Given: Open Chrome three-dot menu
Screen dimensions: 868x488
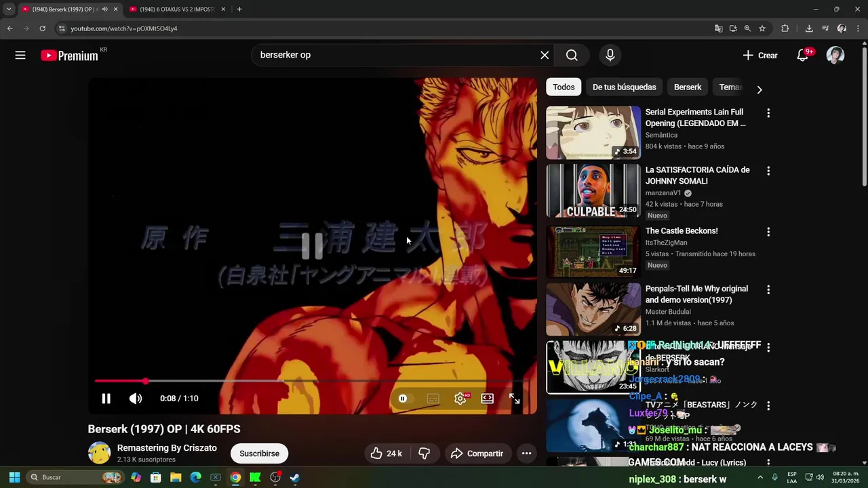Looking at the screenshot, I should pyautogui.click(x=858, y=28).
